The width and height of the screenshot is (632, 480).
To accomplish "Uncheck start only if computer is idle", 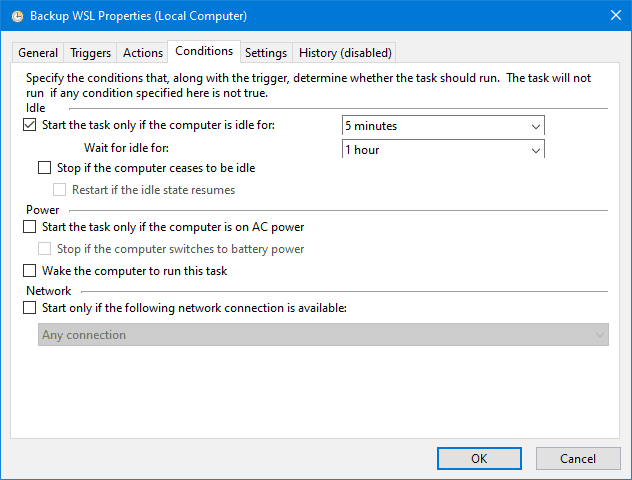I will pyautogui.click(x=29, y=125).
